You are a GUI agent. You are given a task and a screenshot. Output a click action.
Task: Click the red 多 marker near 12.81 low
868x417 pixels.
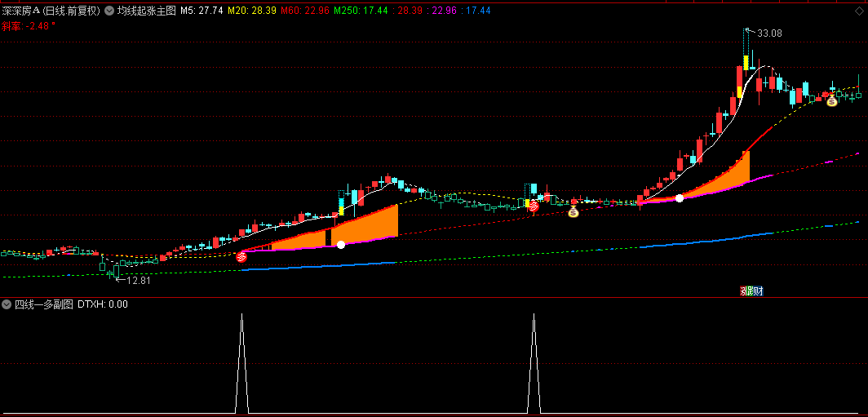click(x=242, y=257)
